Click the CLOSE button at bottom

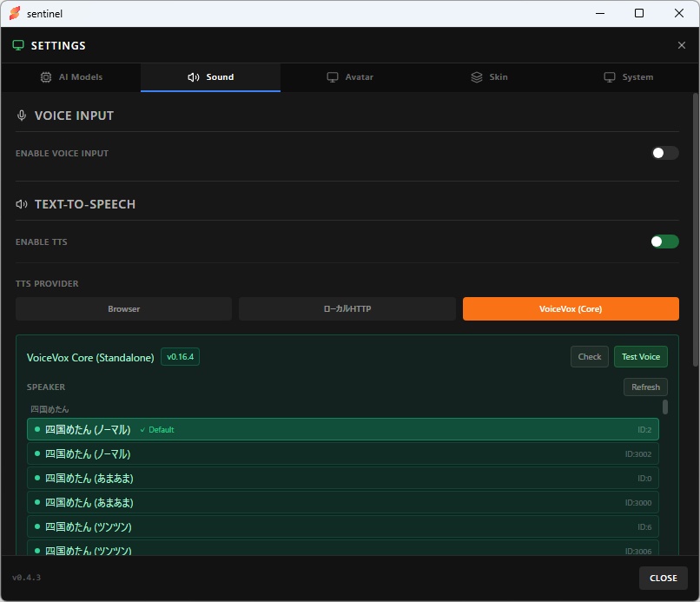(663, 578)
